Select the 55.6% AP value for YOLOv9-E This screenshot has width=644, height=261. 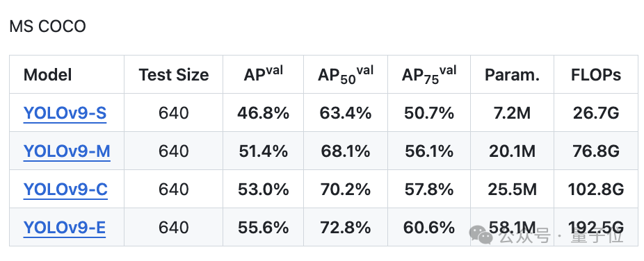264,228
